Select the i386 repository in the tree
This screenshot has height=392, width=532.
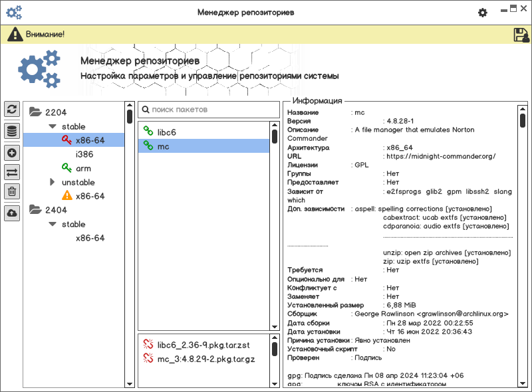[x=85, y=154]
